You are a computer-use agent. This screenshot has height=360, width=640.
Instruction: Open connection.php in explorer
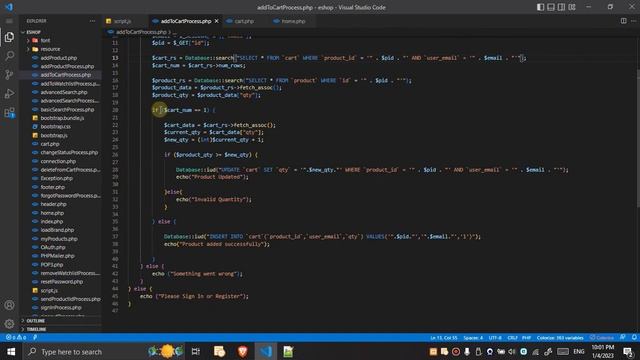point(58,161)
